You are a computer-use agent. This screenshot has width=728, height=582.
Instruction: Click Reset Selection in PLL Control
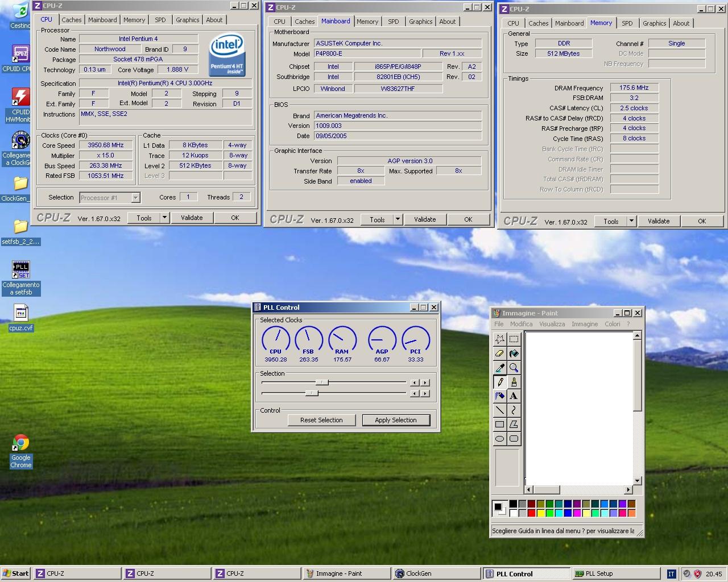tap(321, 420)
